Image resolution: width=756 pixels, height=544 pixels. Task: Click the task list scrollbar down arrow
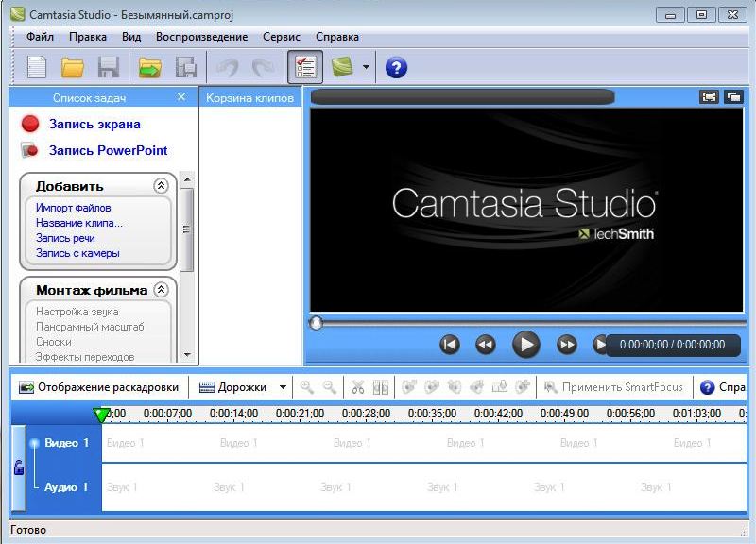pyautogui.click(x=187, y=355)
